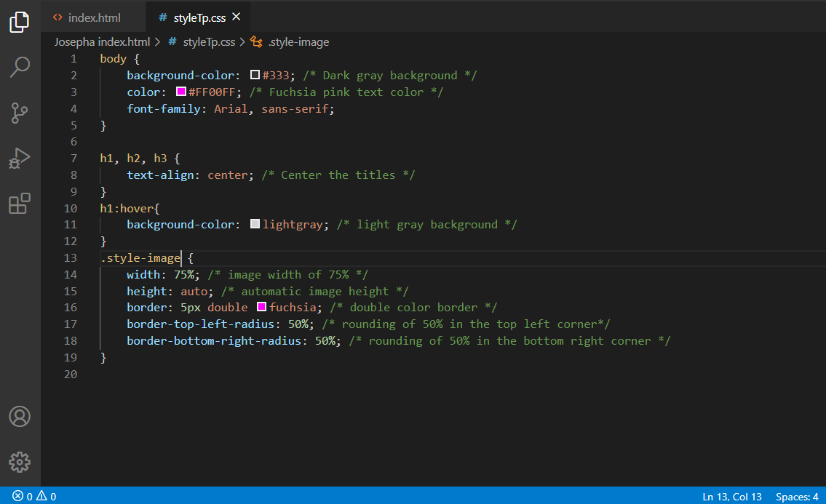The height and width of the screenshot is (504, 826).
Task: Open the Accounts menu icon
Action: coord(20,417)
